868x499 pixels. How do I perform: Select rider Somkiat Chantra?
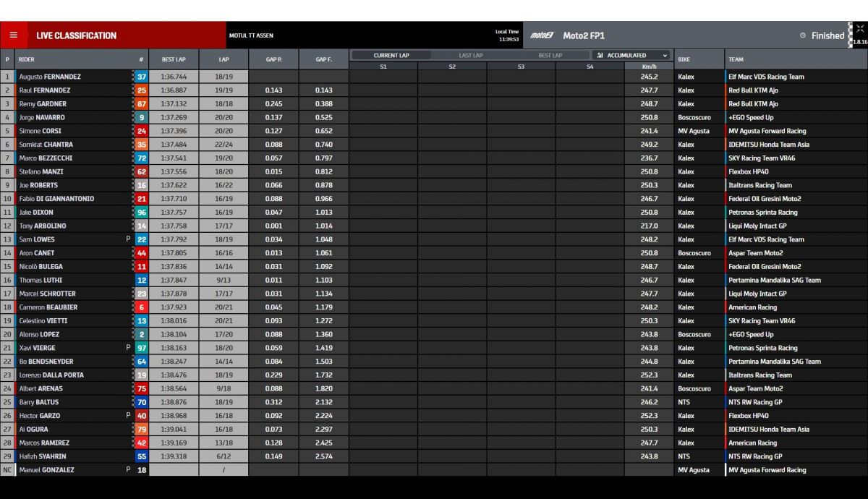pyautogui.click(x=47, y=145)
